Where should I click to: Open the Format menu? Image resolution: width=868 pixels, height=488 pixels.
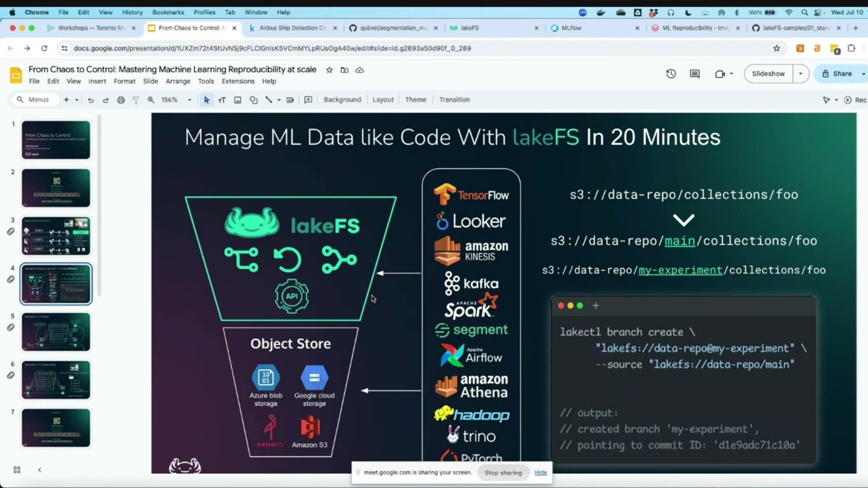pos(125,81)
